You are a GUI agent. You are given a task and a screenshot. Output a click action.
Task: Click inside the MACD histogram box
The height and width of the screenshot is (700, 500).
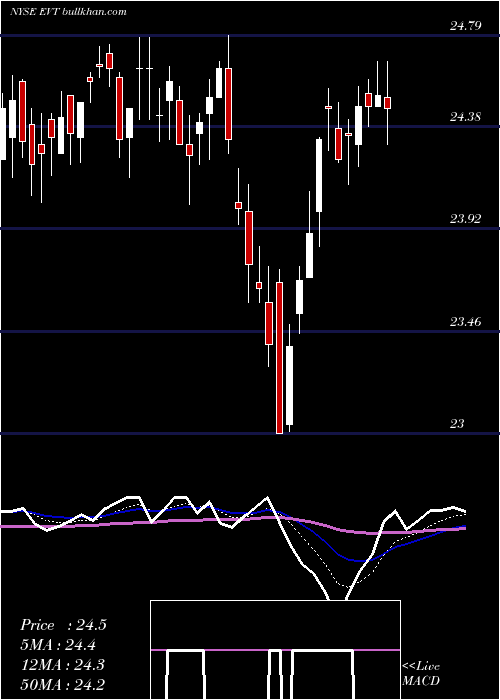pyautogui.click(x=275, y=650)
